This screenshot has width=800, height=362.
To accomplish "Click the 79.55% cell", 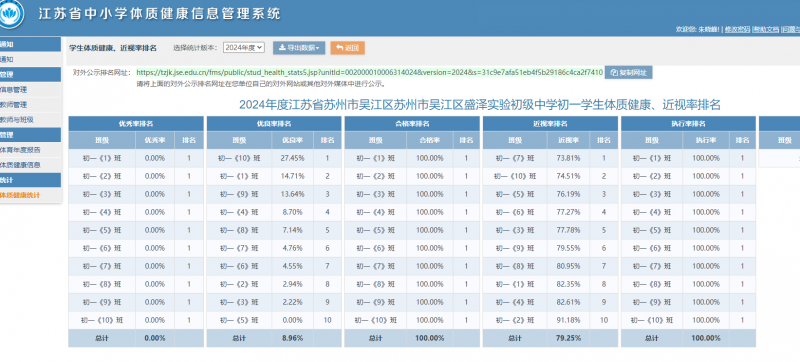I will (568, 248).
